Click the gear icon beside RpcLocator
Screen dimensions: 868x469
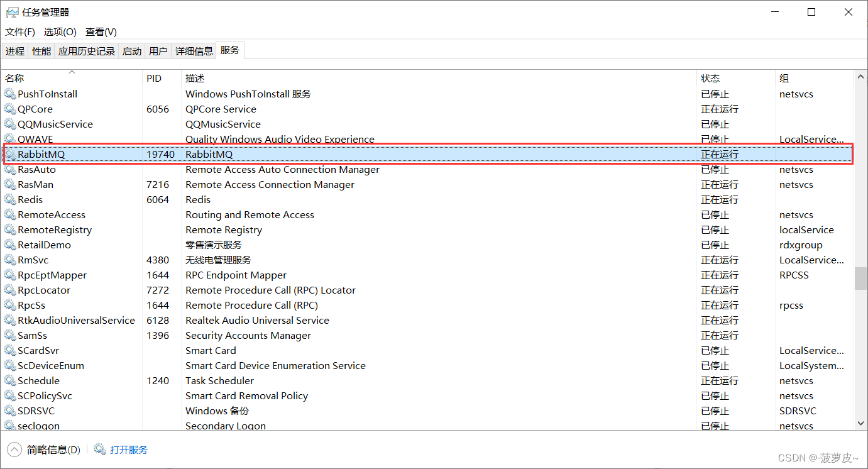pos(10,290)
